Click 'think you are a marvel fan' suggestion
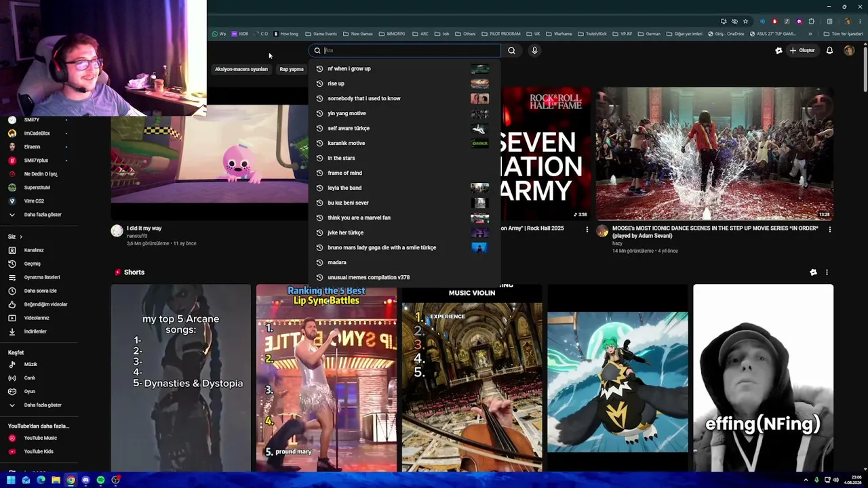The height and width of the screenshot is (488, 868). (x=404, y=218)
